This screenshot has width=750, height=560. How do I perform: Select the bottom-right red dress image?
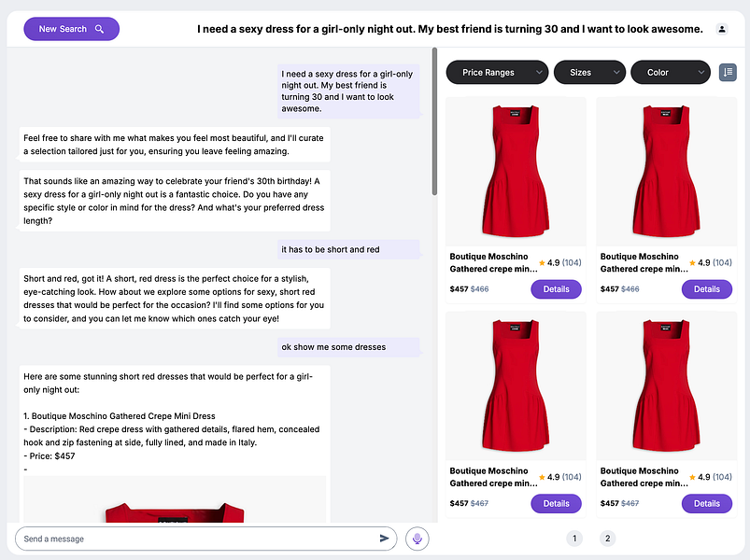(666, 386)
